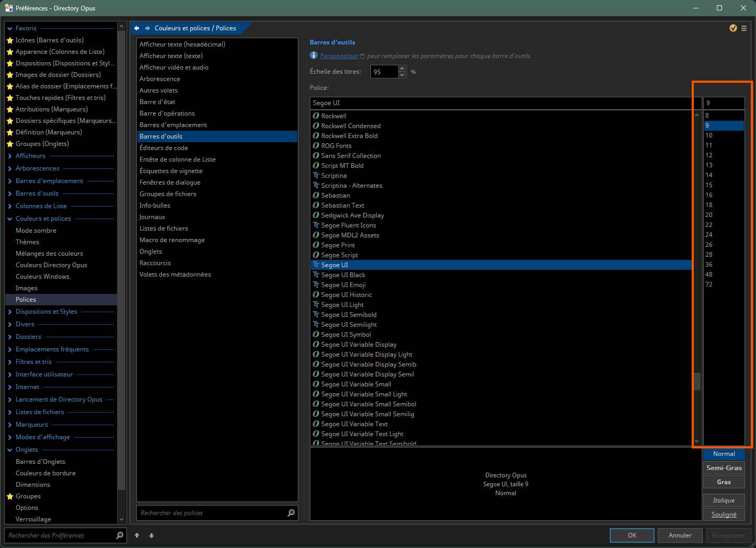Viewport: 756px width, 548px height.
Task: Click the star icon beside Images de dossier
Action: [x=10, y=75]
